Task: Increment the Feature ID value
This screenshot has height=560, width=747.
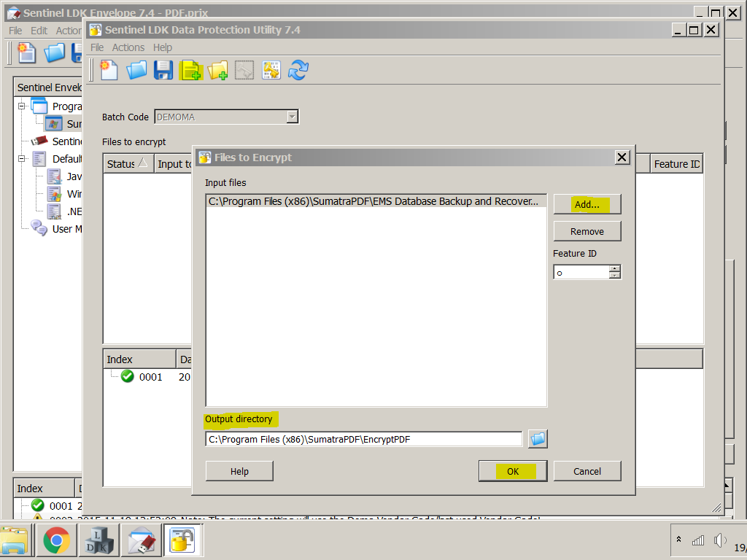Action: coord(615,268)
